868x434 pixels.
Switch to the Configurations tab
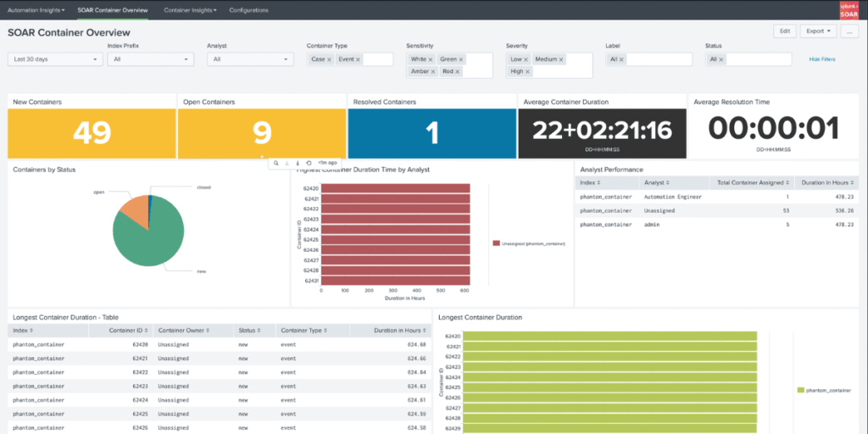(248, 10)
